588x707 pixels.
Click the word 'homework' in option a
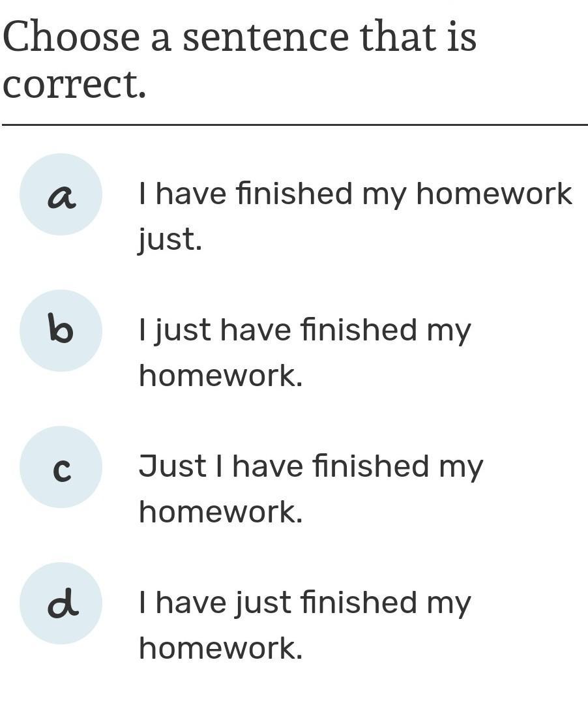point(493,194)
